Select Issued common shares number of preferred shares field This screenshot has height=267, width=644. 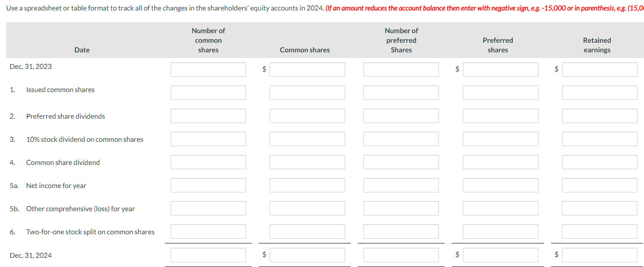(401, 92)
